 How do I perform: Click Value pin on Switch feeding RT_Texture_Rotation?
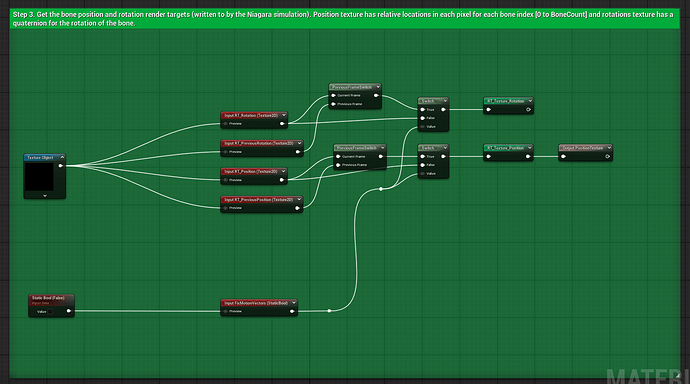(x=423, y=127)
